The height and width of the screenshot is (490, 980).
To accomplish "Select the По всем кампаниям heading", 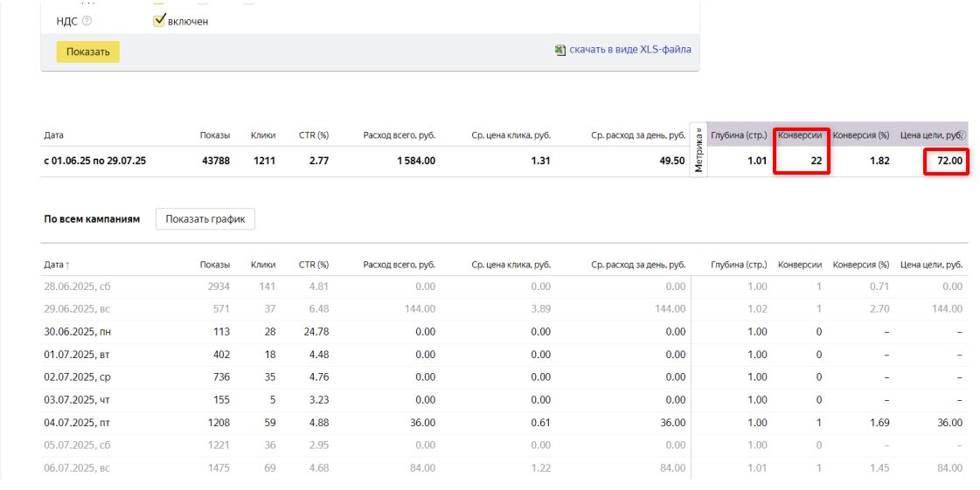I will (x=92, y=219).
